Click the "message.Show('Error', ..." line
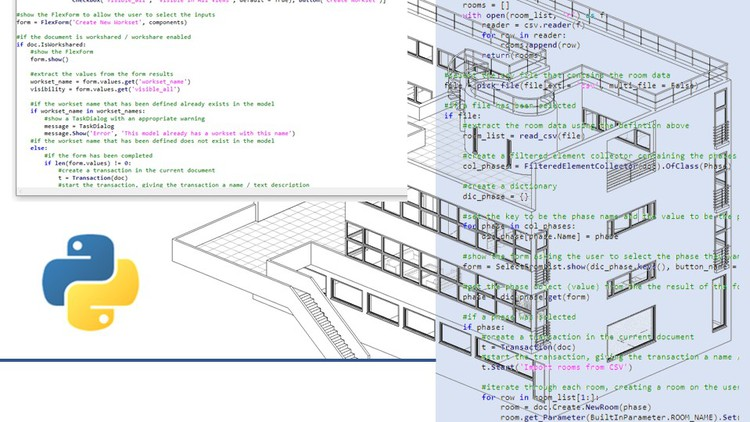 169,133
